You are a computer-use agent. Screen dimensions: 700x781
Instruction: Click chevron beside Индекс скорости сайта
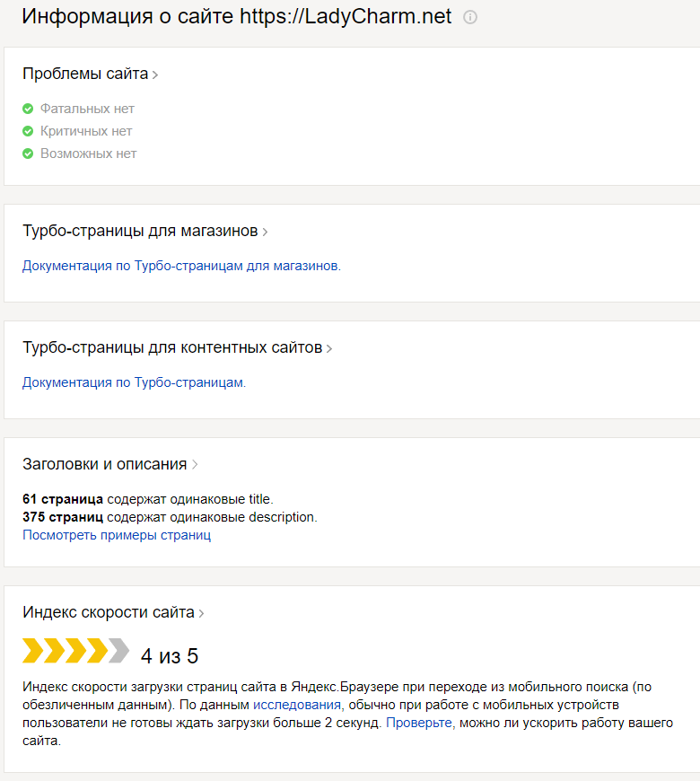click(202, 614)
